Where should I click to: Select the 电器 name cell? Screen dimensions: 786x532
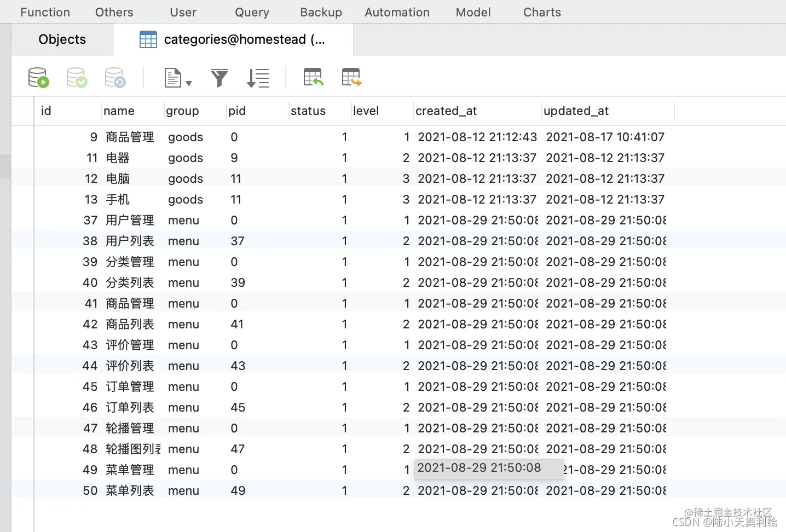coord(118,158)
